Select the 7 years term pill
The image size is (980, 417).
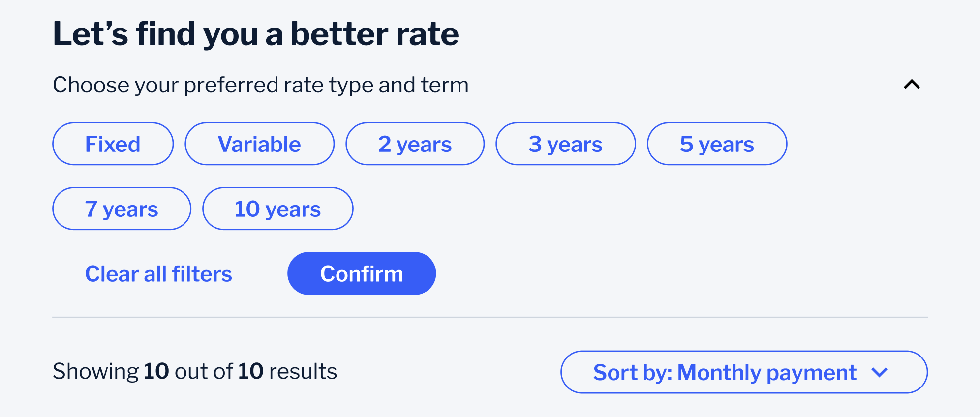(121, 208)
